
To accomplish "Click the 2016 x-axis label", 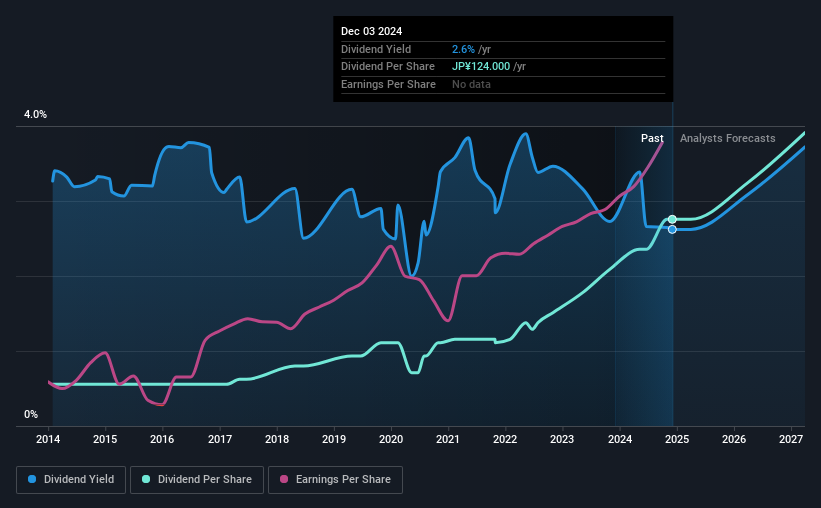I will pyautogui.click(x=162, y=439).
